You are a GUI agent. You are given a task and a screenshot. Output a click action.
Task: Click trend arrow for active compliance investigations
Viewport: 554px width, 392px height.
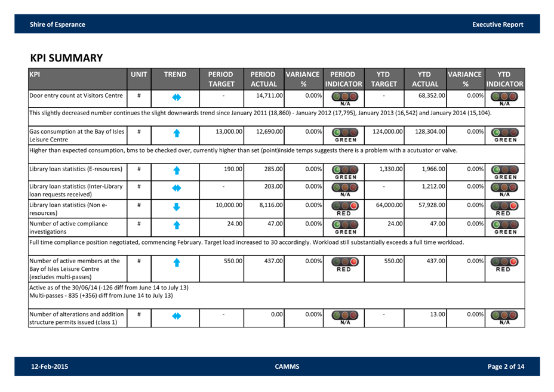click(x=176, y=225)
